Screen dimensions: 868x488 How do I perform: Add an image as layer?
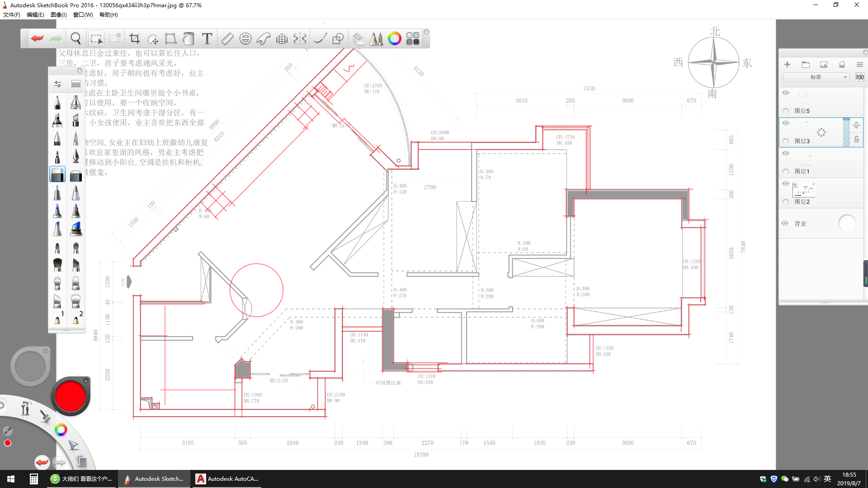(x=824, y=65)
